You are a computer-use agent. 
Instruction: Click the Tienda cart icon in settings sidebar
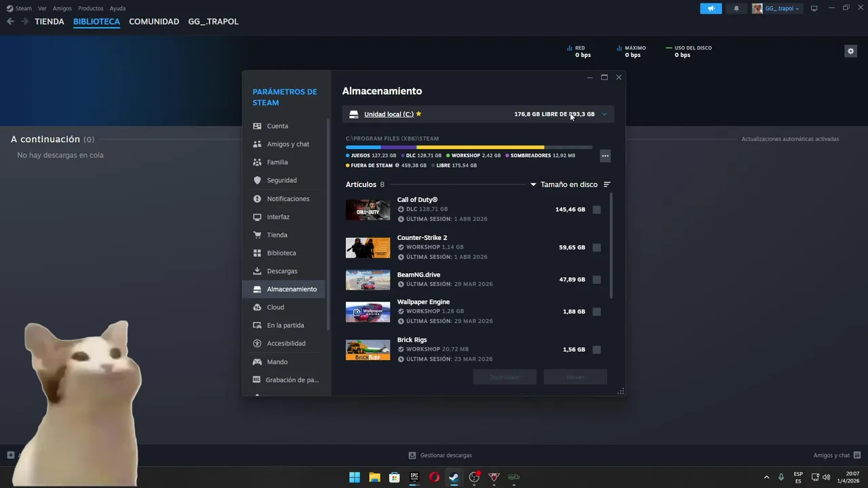point(257,235)
